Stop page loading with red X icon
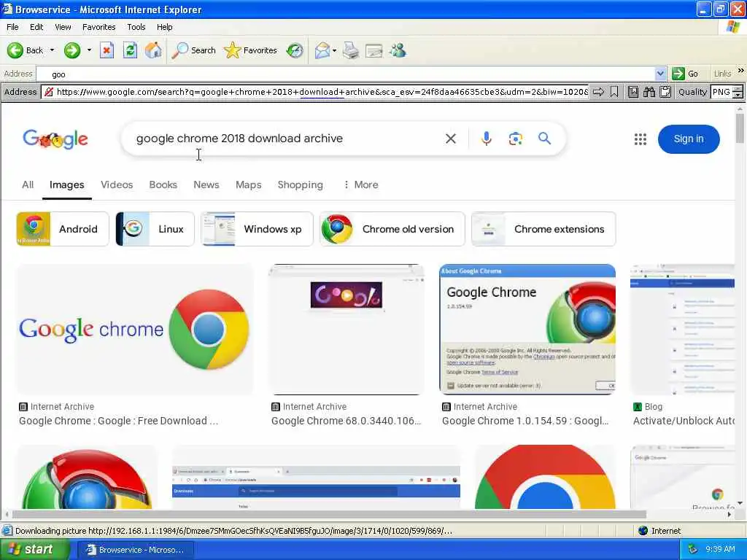This screenshot has height=560, width=747. point(107,50)
